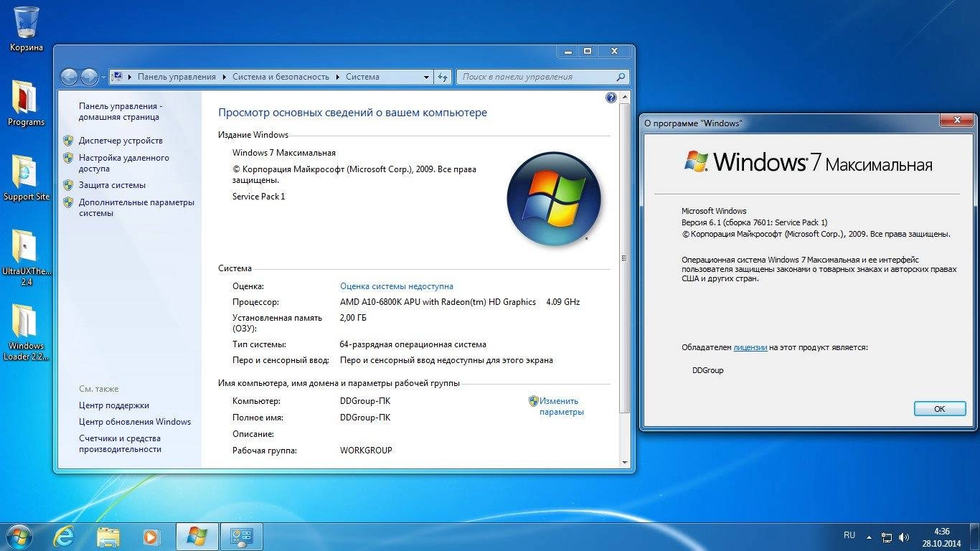
Task: Click the Система и безопасность breadcrumb
Action: coord(281,77)
